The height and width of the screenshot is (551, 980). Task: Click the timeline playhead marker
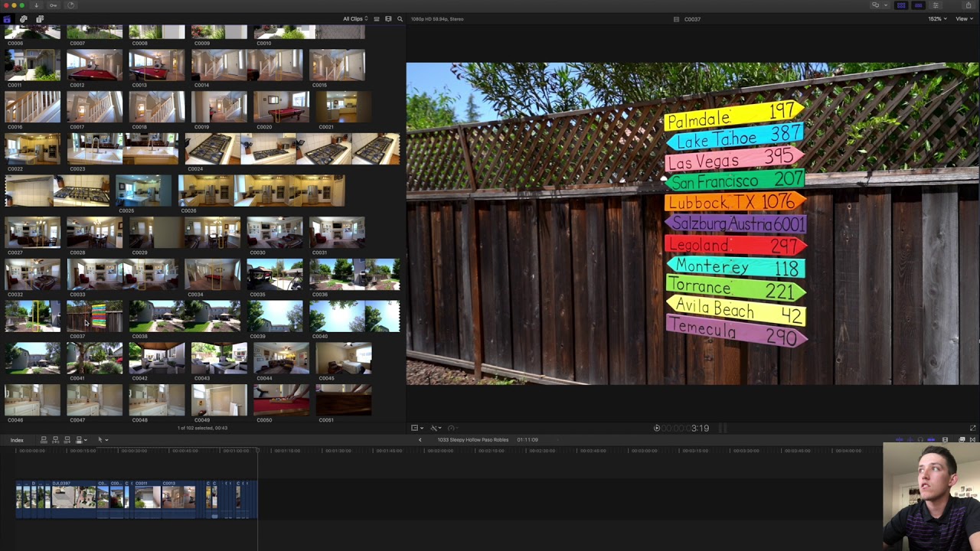[x=257, y=451]
